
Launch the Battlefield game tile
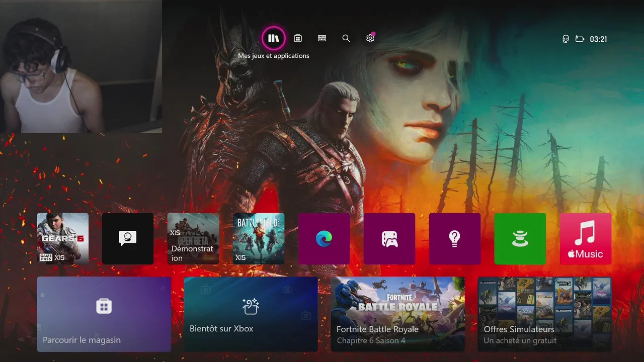(259, 238)
